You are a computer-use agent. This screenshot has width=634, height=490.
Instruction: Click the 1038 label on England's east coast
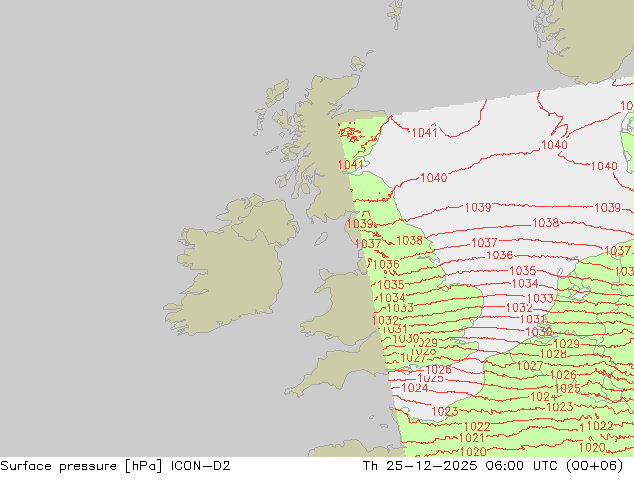click(x=409, y=241)
